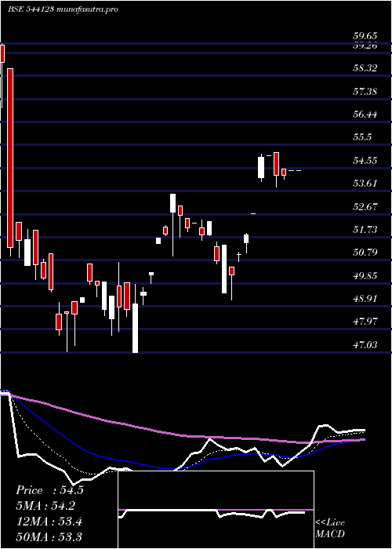Click the 50MA : 53.3 readout

pos(49,536)
